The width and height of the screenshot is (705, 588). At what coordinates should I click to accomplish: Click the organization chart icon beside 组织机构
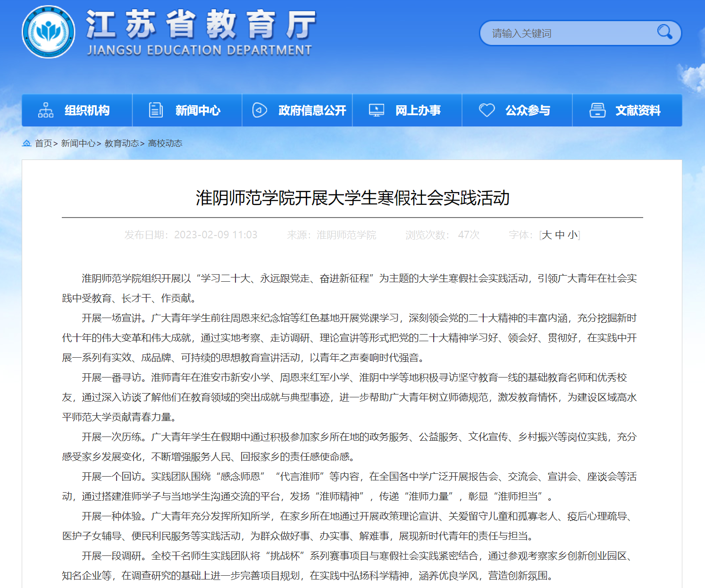(x=46, y=110)
